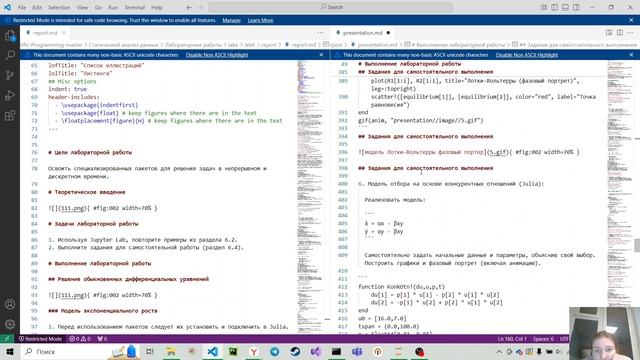Open Yandex Browser from the taskbar
640x360 pixels.
pos(254,351)
